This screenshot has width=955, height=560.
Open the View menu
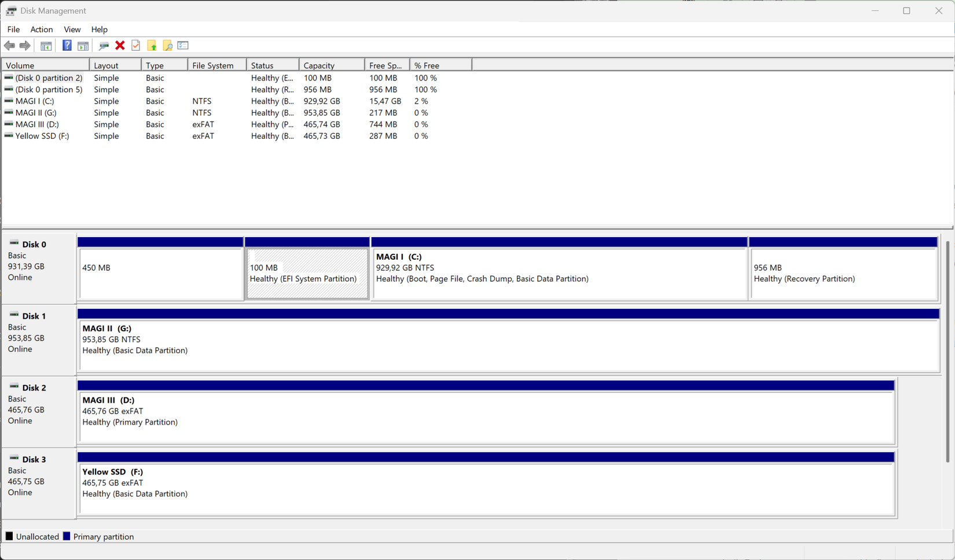click(72, 30)
